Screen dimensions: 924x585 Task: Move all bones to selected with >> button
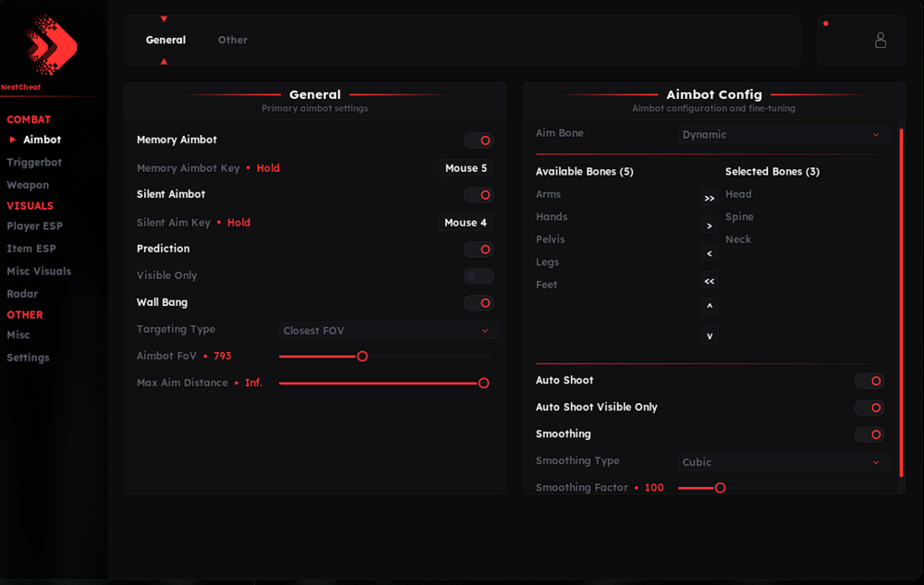click(710, 198)
